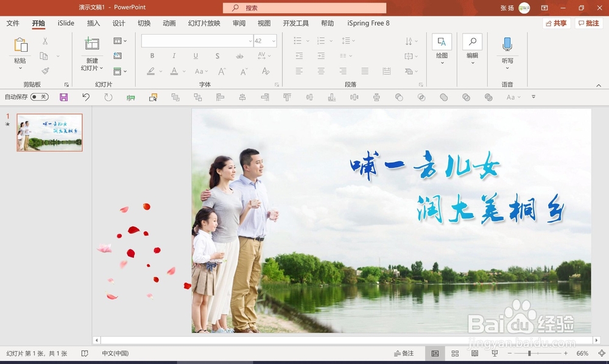Collapse the ribbon chevron
This screenshot has width=609, height=364.
[599, 85]
